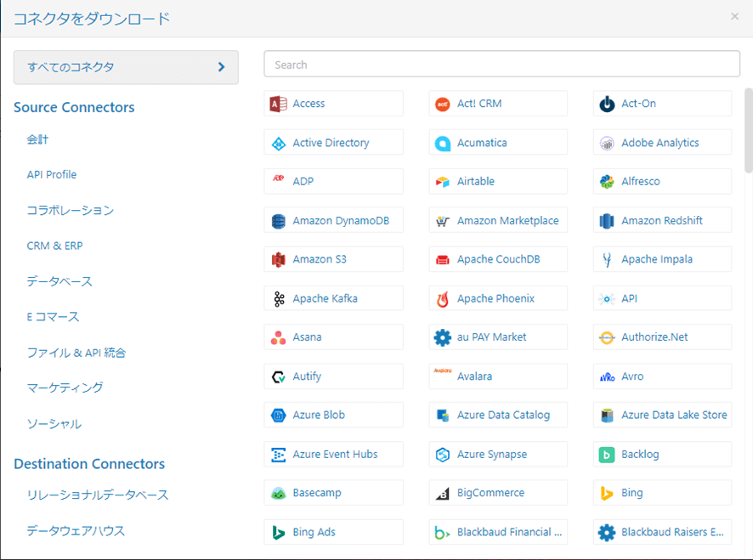Click the Act-On power icon
This screenshot has height=560, width=753.
(x=607, y=105)
